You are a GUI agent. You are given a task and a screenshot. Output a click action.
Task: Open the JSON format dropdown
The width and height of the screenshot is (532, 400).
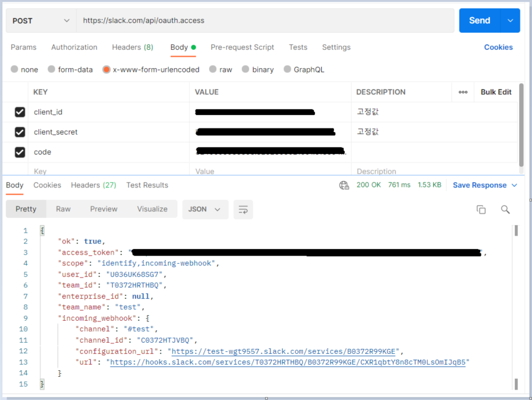(x=205, y=209)
